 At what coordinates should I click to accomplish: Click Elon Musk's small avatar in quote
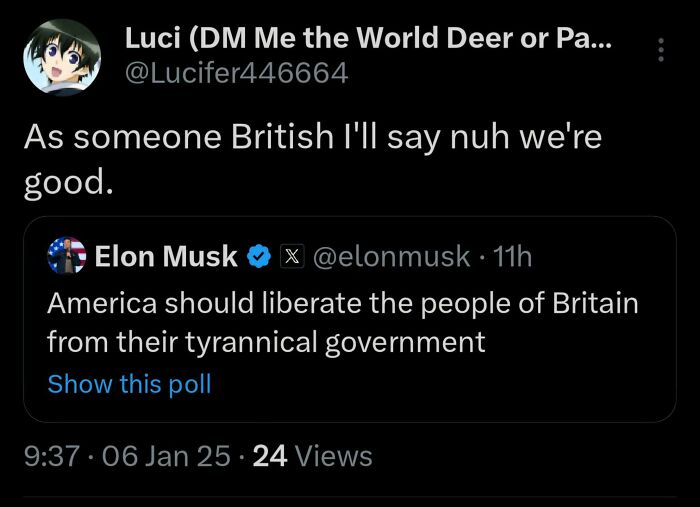(x=67, y=257)
